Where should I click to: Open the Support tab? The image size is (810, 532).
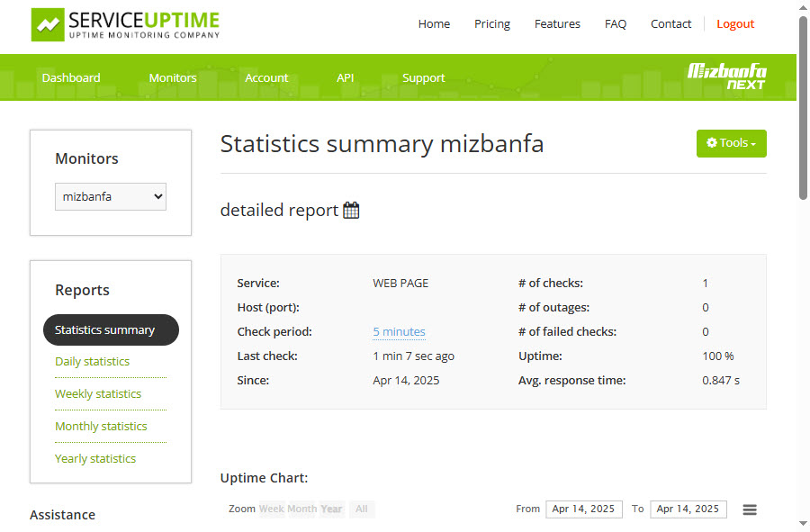click(x=424, y=78)
